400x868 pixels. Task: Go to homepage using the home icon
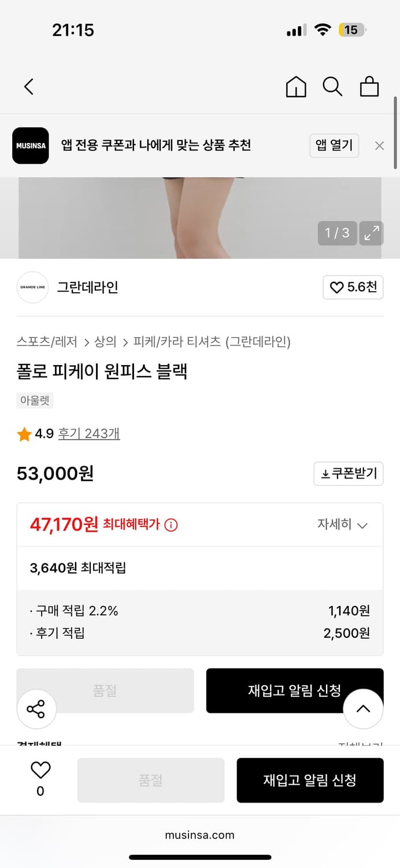[x=295, y=86]
